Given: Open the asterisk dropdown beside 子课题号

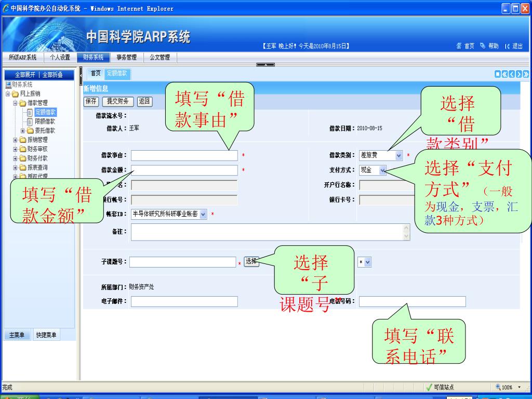Looking at the screenshot, I should [364, 262].
